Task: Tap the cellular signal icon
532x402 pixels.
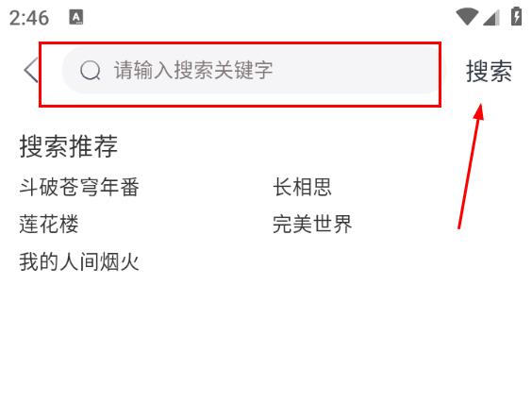Action: click(490, 17)
